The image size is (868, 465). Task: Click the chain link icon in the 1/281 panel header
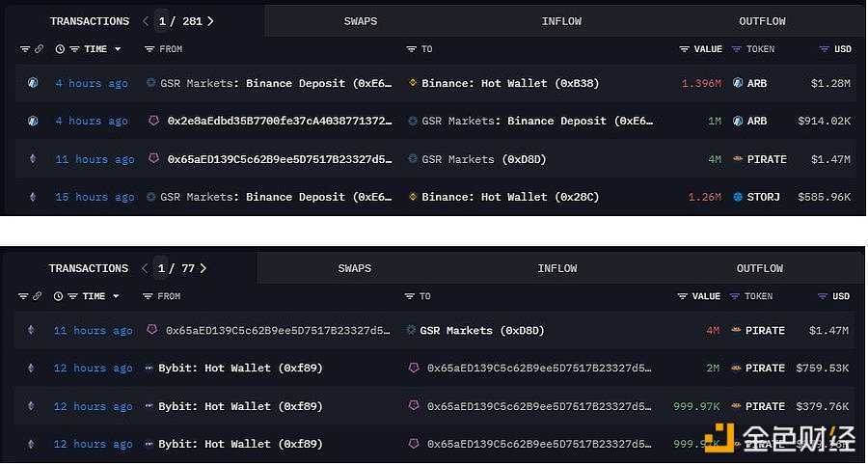(x=39, y=49)
